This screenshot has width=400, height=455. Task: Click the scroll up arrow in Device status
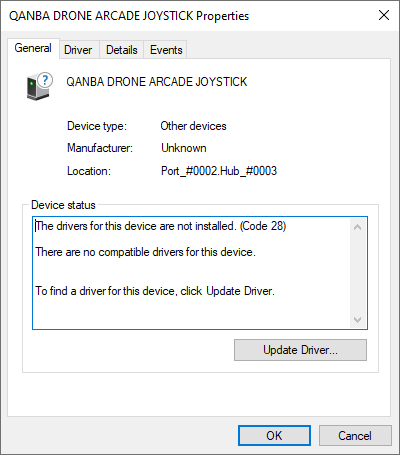(357, 228)
